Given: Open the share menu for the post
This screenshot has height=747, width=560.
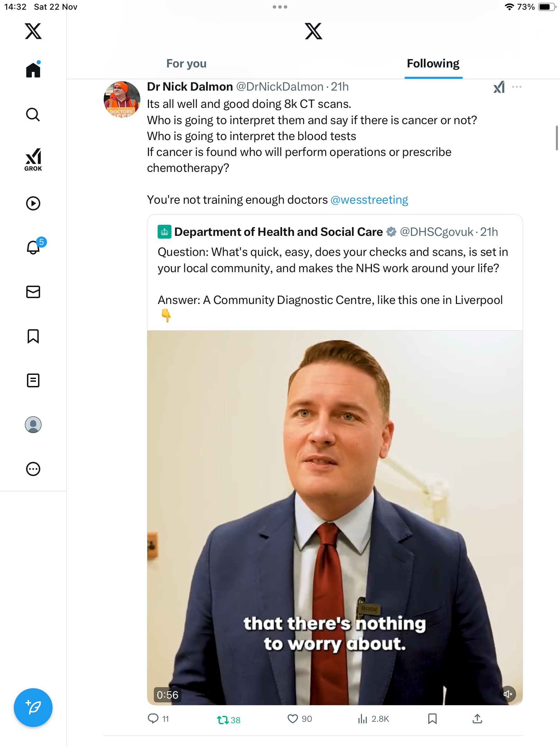Looking at the screenshot, I should click(x=477, y=719).
